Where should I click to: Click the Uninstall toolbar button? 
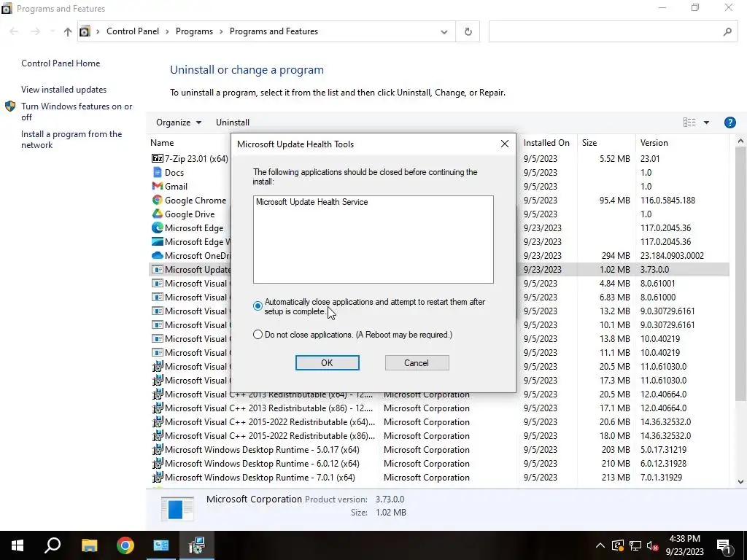[x=233, y=122]
